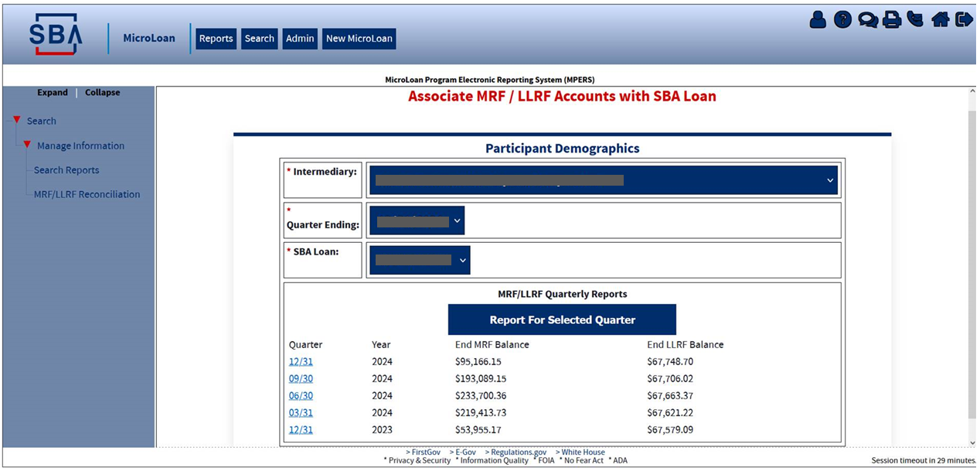Open the chat bubbles icon
Image resolution: width=980 pixels, height=468 pixels.
tap(867, 20)
